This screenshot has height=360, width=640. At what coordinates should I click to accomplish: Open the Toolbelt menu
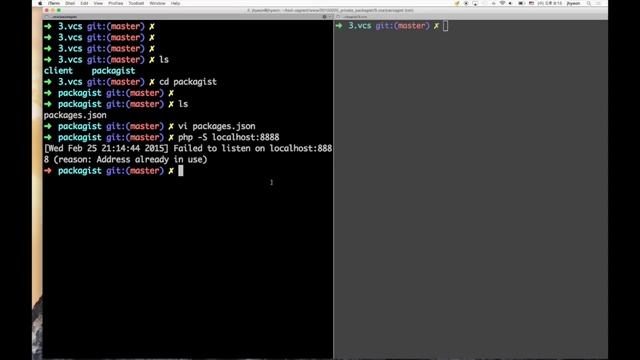[136, 3]
